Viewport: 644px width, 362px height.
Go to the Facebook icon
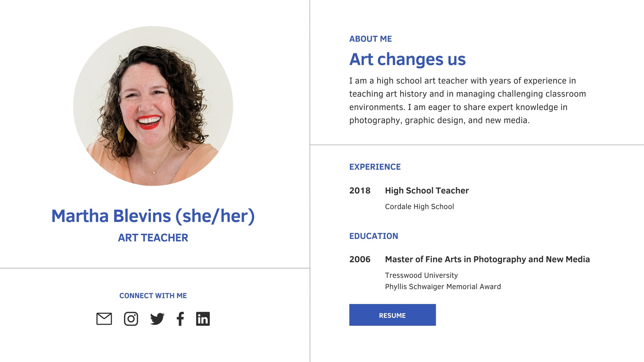pos(180,319)
